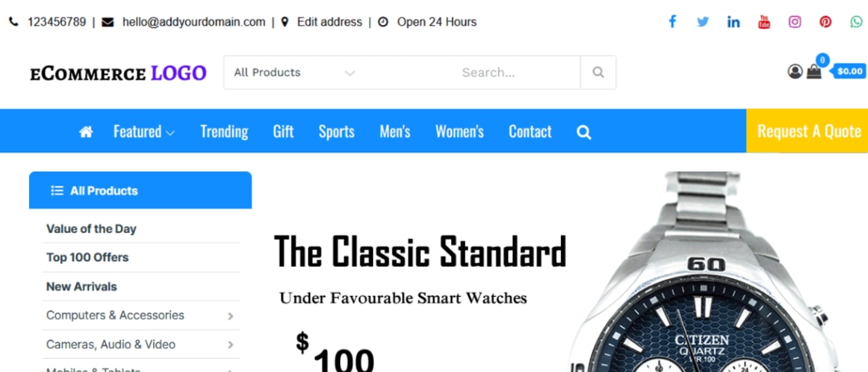Submit search with the search box magnifier button

tap(598, 72)
